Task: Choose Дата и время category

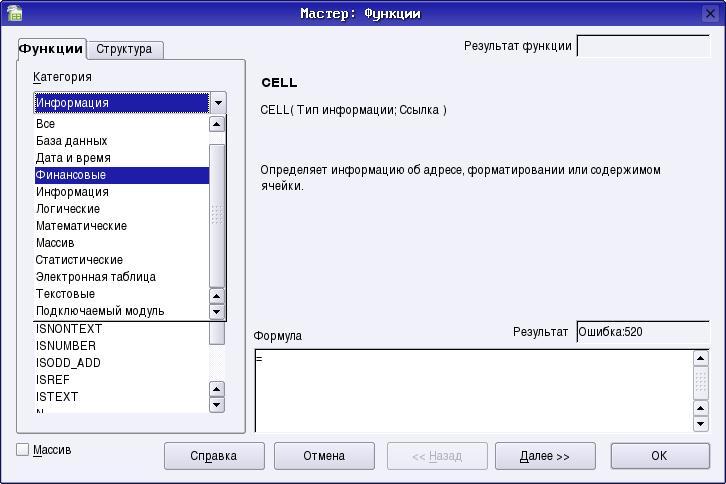Action: point(122,158)
